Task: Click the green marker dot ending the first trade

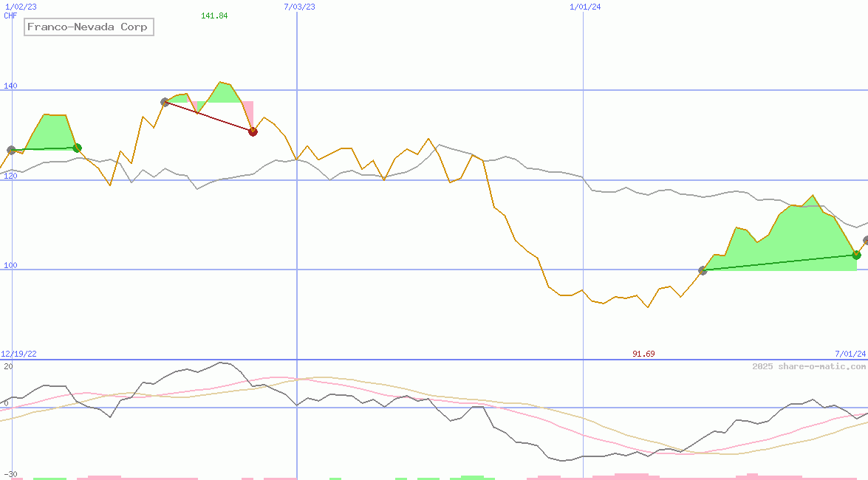Action: pyautogui.click(x=77, y=148)
